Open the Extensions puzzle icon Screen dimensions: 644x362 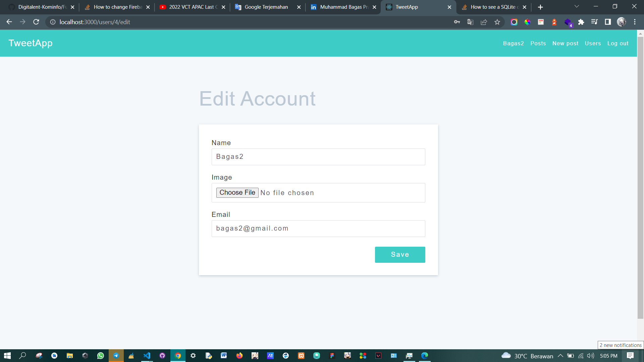click(x=581, y=22)
